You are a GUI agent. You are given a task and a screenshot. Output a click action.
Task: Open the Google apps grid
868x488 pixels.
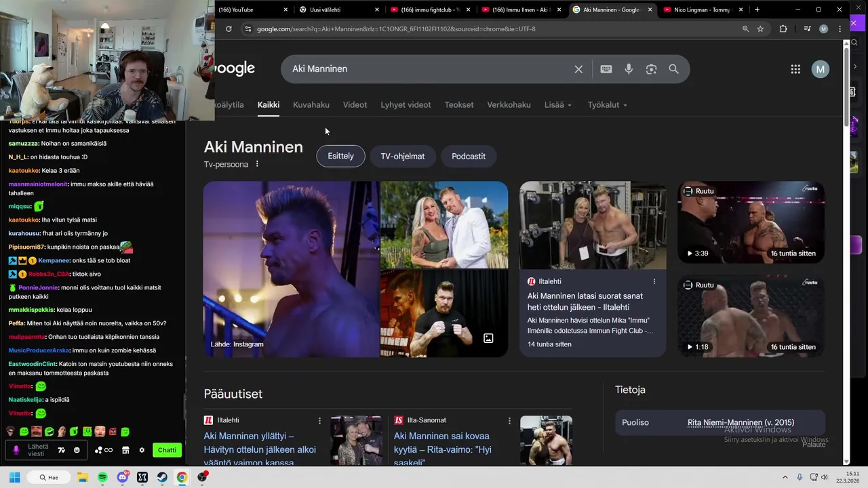tap(795, 69)
